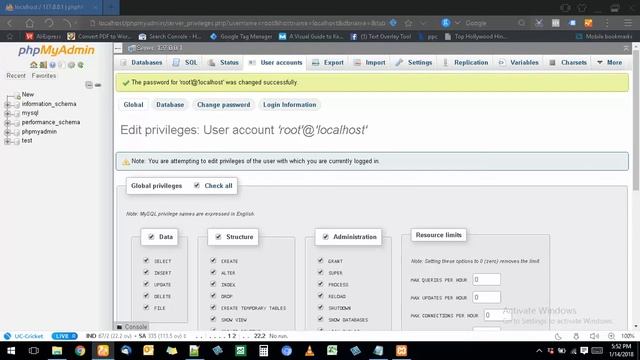Click the Max updates per hour field
Image resolution: width=640 pixels, height=360 pixels.
tap(486, 297)
